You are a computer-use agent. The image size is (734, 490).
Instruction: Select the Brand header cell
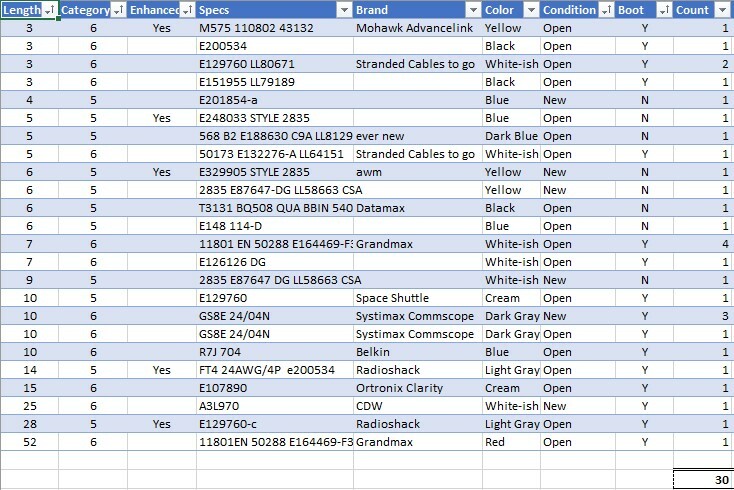pos(418,10)
